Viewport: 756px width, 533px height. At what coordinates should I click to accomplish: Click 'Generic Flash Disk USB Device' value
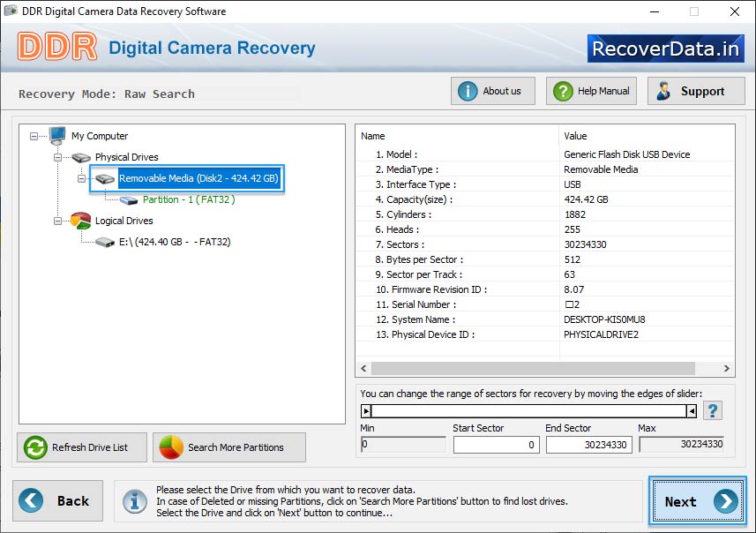point(627,154)
